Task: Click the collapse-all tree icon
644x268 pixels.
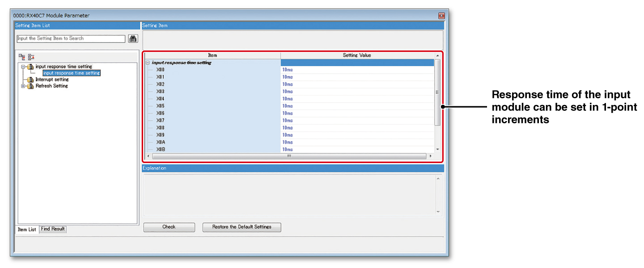Action: tap(30, 57)
